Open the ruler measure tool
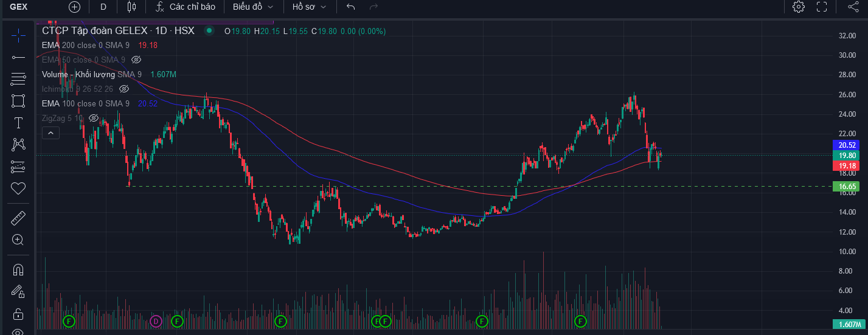 [18, 218]
